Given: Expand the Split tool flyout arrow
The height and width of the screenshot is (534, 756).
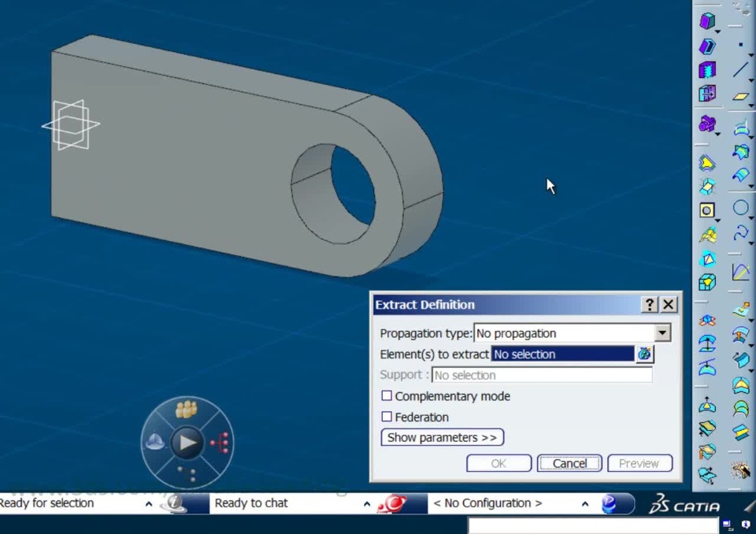Looking at the screenshot, I should [717, 31].
